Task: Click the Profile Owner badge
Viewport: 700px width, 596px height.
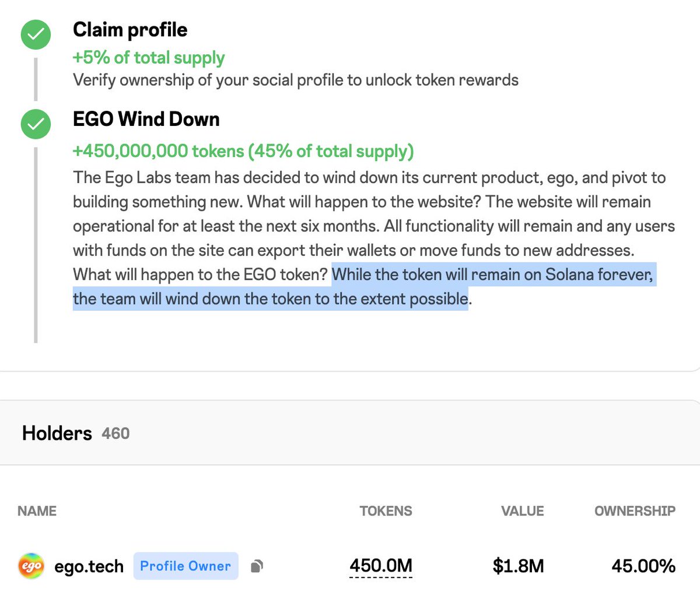Action: (185, 566)
